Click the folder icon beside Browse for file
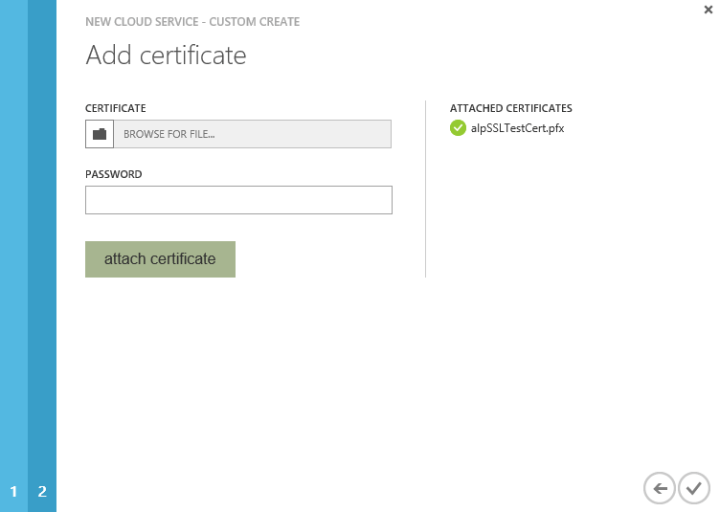720x512 pixels. click(x=99, y=134)
